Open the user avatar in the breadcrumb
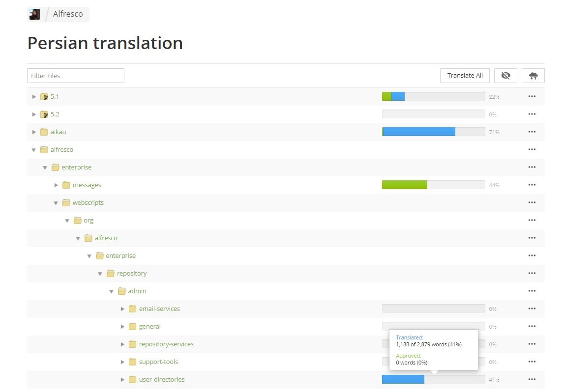Screen dimensions: 564x392 [34, 14]
